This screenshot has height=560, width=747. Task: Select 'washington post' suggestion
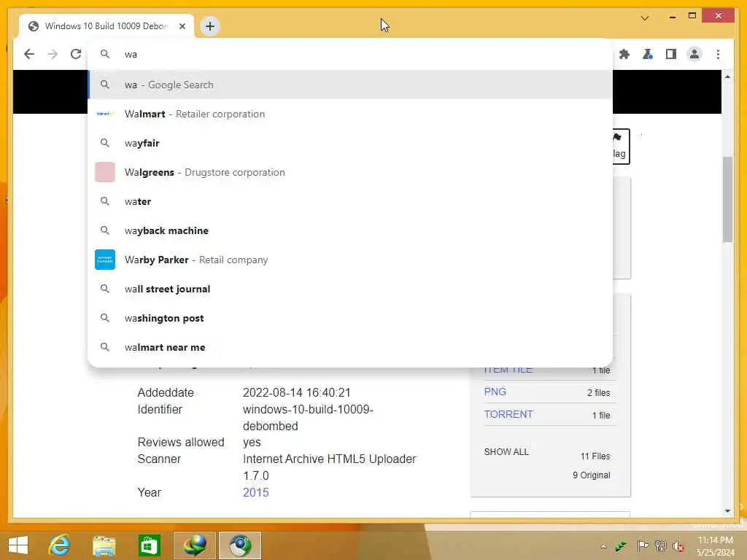tap(350, 318)
